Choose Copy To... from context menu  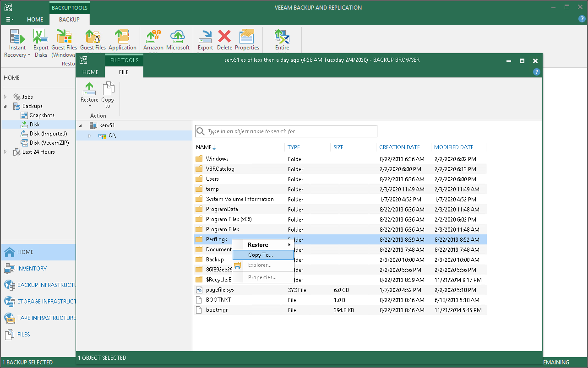[263, 255]
